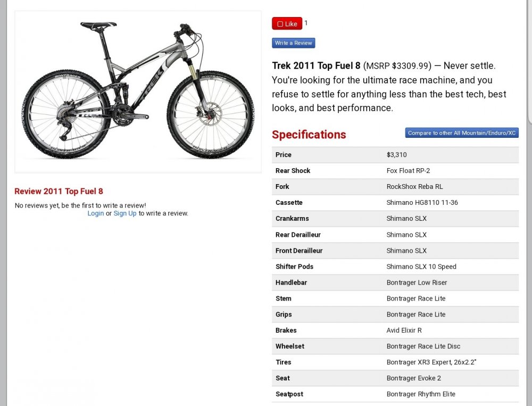
Task: Click the like count number
Action: tap(306, 23)
